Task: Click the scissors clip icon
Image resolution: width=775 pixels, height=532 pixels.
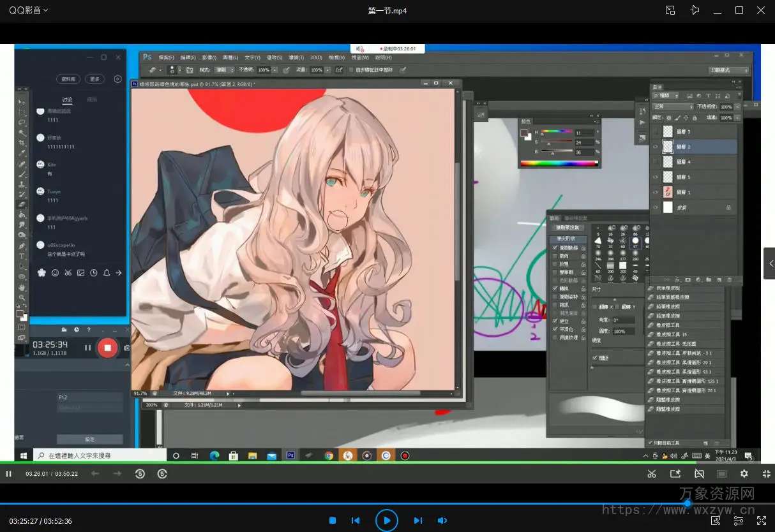Action: (651, 474)
